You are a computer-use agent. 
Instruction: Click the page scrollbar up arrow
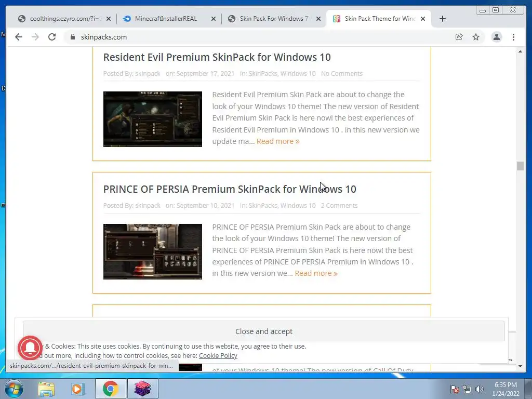pyautogui.click(x=520, y=51)
